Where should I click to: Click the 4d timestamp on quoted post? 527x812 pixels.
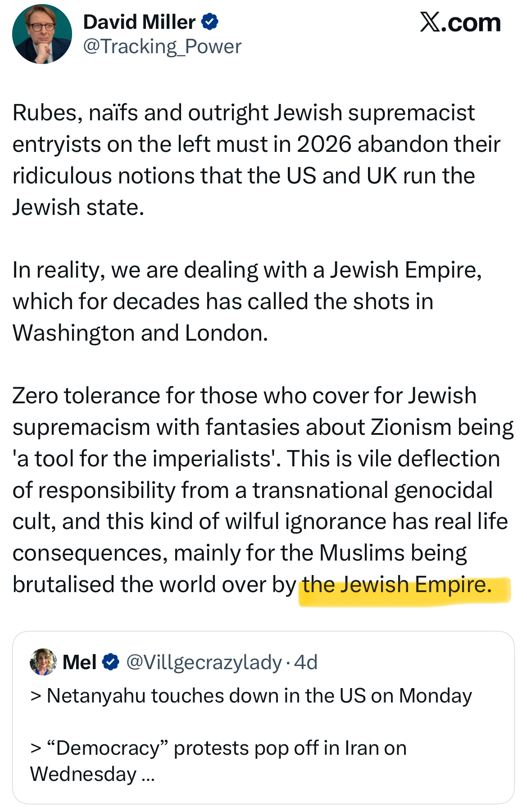pyautogui.click(x=306, y=662)
